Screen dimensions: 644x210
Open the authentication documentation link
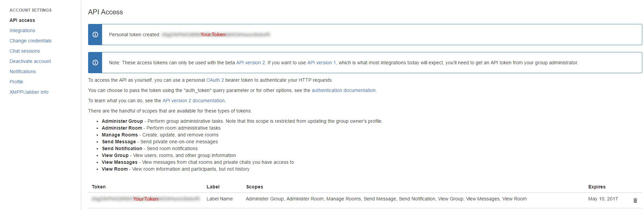[344, 90]
